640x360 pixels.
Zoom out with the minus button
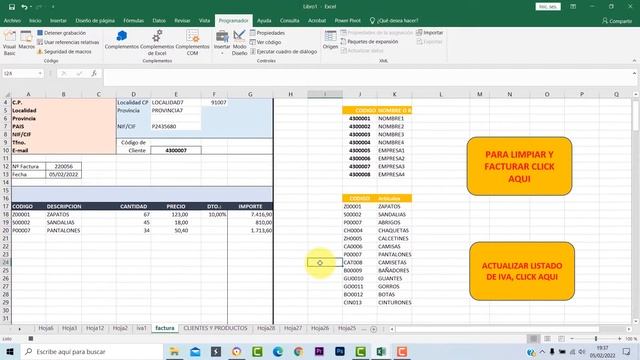coord(572,339)
